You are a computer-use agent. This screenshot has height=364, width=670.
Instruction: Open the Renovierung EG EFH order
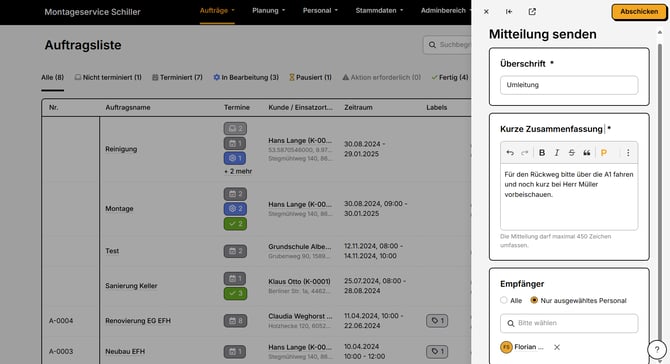(138, 321)
